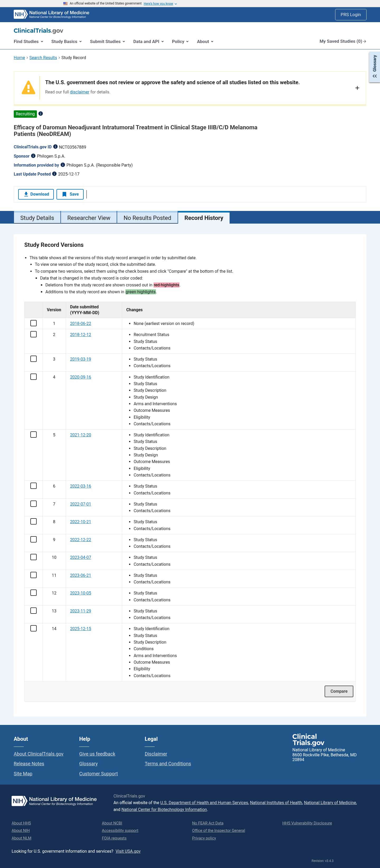Click the info icon beside Recruiting status
This screenshot has height=868, width=380.
40,114
